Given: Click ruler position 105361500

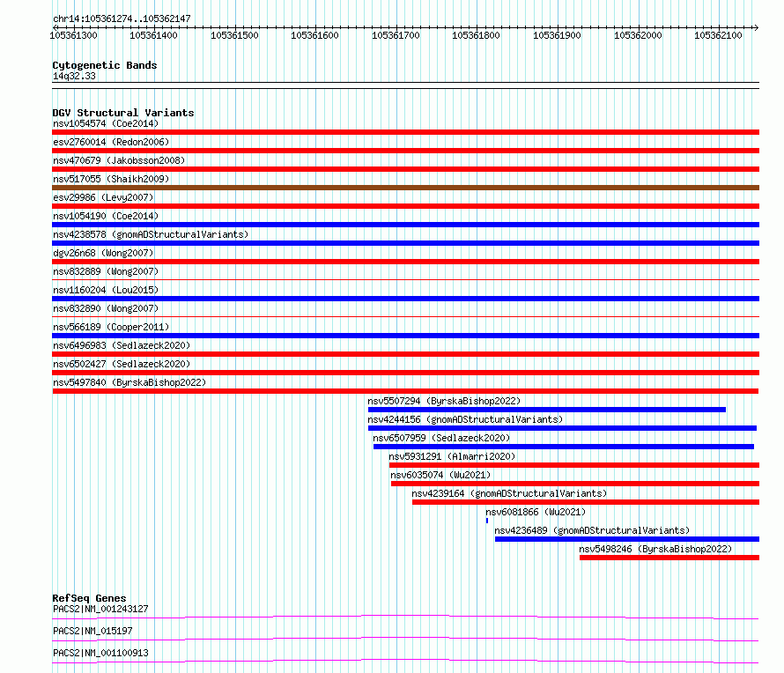Looking at the screenshot, I should [234, 35].
